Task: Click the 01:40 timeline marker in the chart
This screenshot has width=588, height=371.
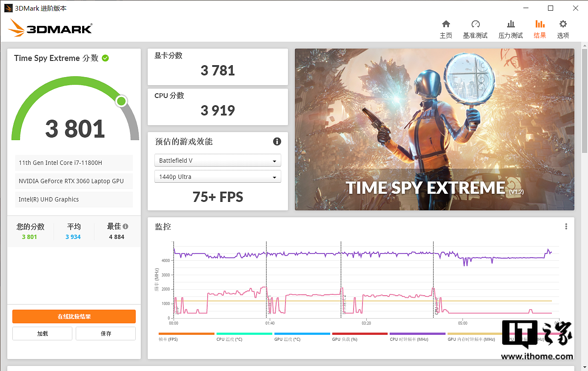Action: [270, 323]
